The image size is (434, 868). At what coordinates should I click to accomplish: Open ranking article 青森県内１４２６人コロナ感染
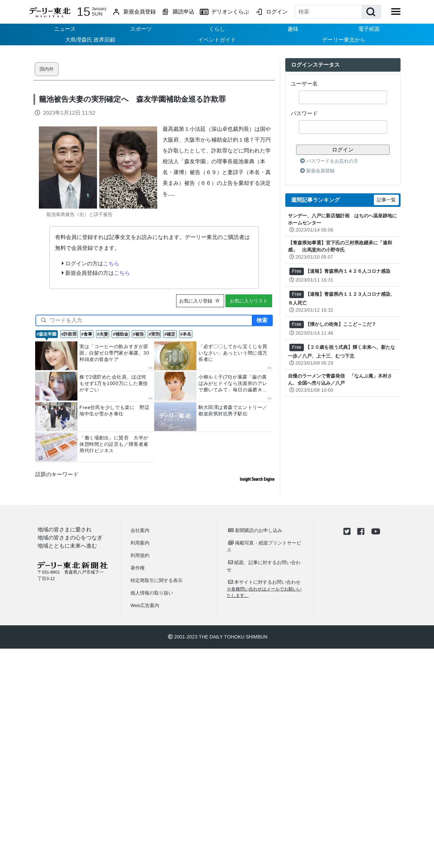(x=348, y=271)
